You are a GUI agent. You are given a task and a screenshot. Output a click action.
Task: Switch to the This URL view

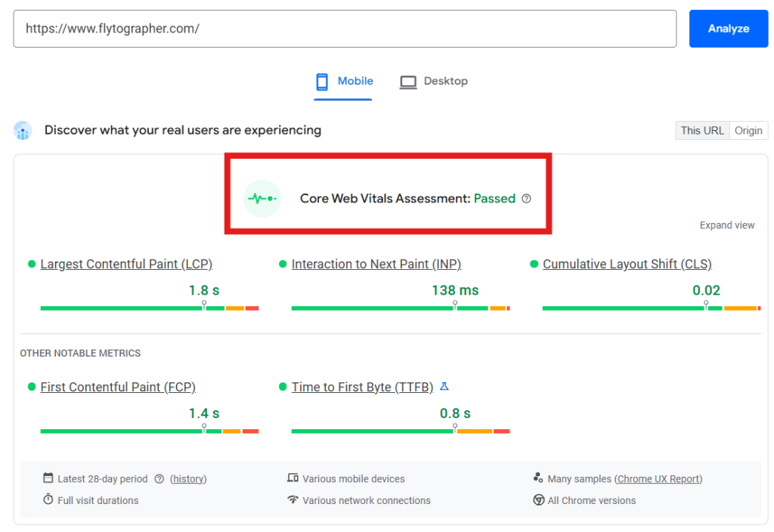click(x=701, y=130)
